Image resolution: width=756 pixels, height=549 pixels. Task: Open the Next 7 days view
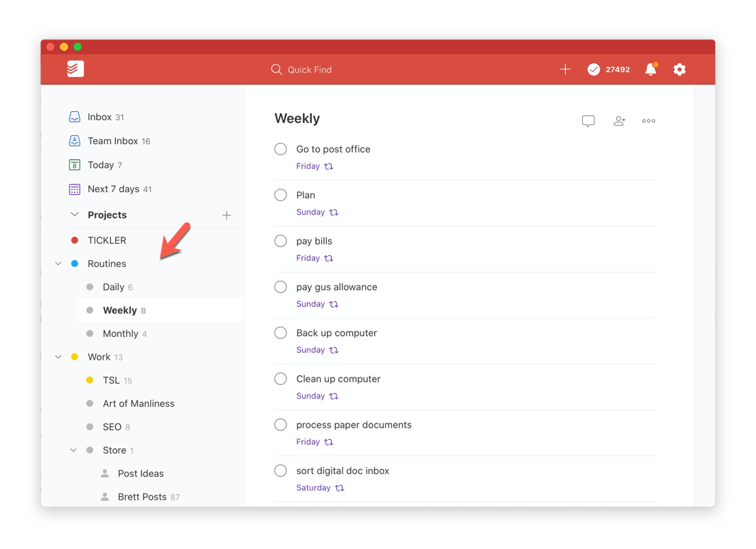point(113,189)
